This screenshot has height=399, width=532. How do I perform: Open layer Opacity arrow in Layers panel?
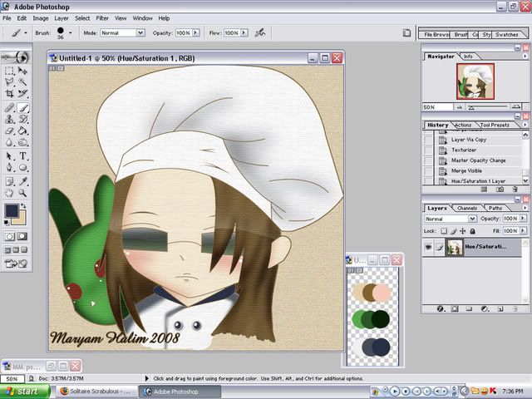pyautogui.click(x=523, y=219)
